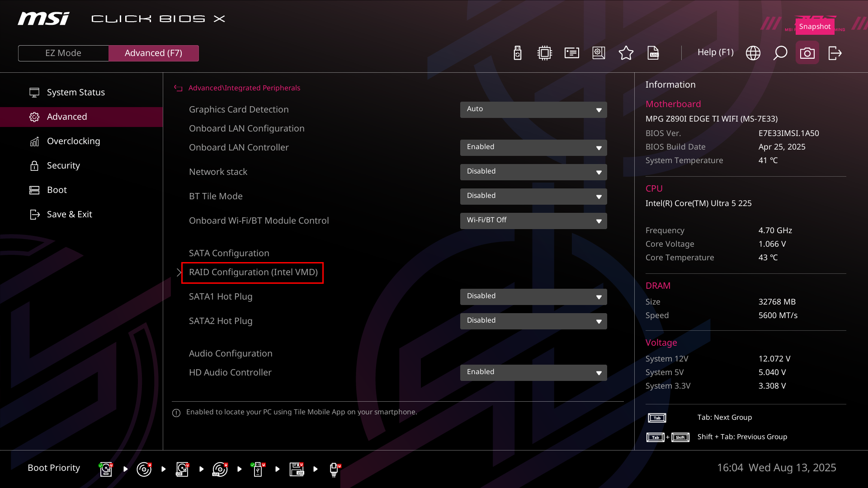Click the exit door-arrow icon in toolbar
The image size is (868, 488).
835,53
